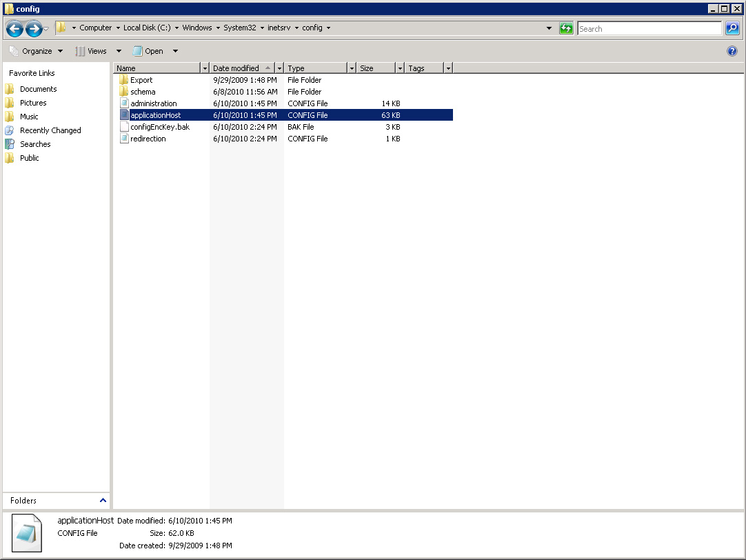Expand the arrow after config breadcrumb
The image size is (746, 560).
pos(328,28)
